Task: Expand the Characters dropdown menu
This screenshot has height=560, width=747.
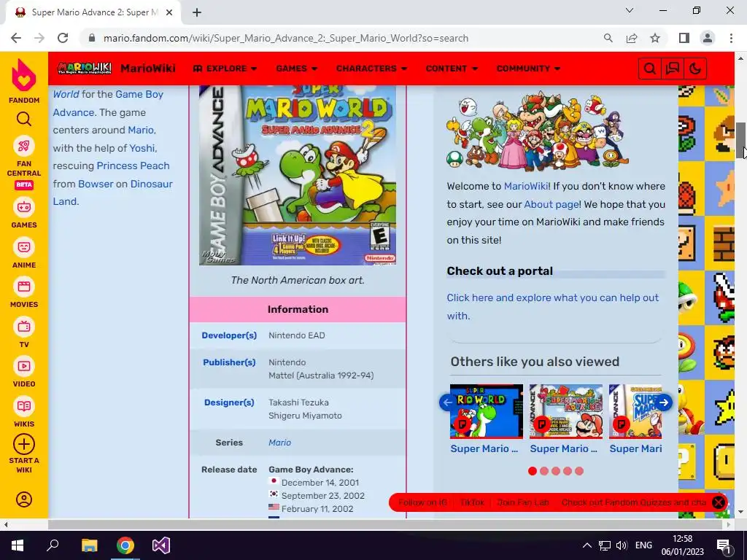Action: coord(371,69)
